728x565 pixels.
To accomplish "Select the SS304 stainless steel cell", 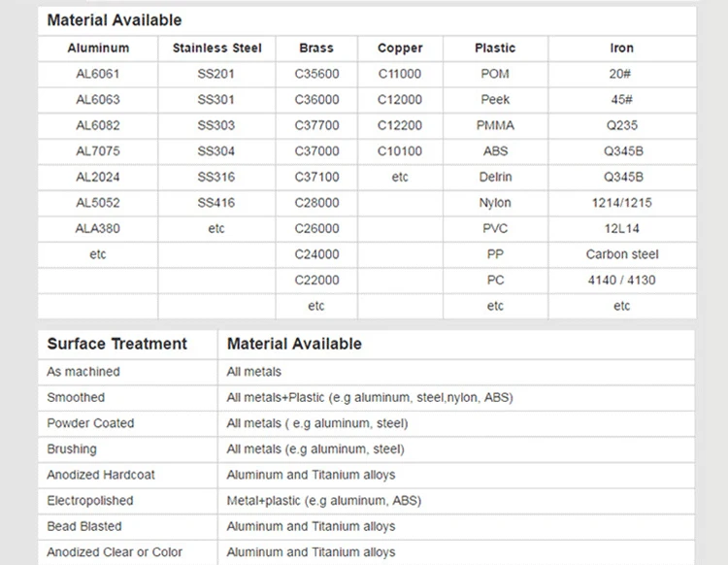I will pyautogui.click(x=215, y=151).
